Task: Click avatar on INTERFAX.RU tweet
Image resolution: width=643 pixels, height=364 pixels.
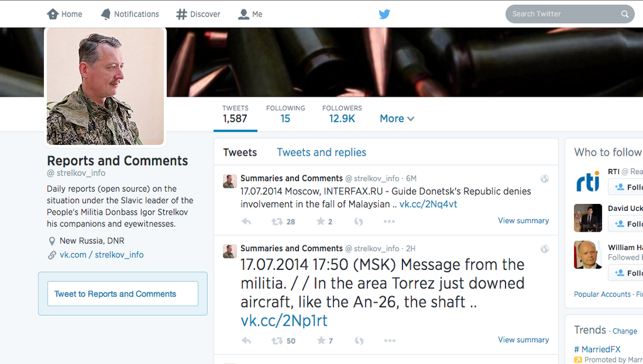Action: tap(230, 181)
